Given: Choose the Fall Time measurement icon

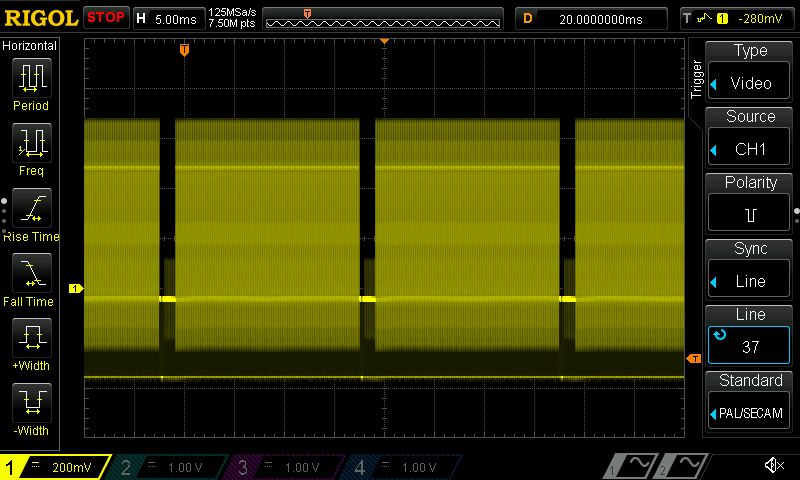Looking at the screenshot, I should point(32,273).
